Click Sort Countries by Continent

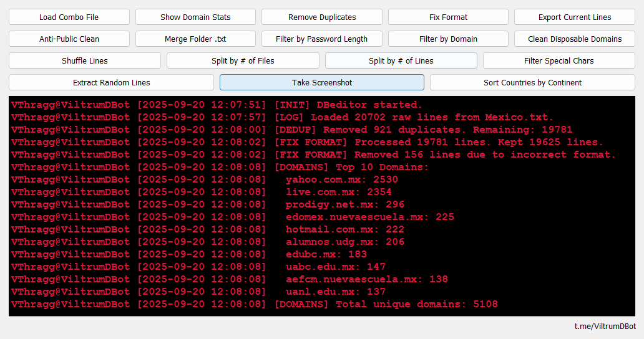coord(532,82)
